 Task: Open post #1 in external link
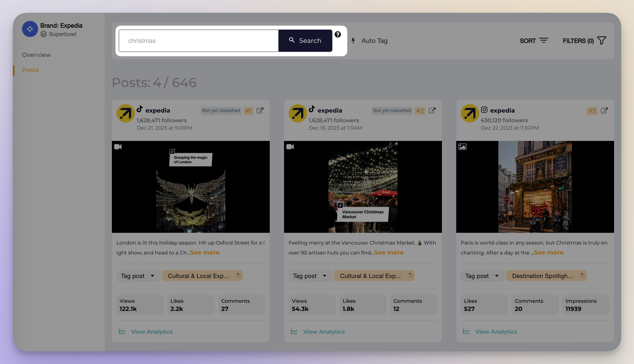coord(260,111)
